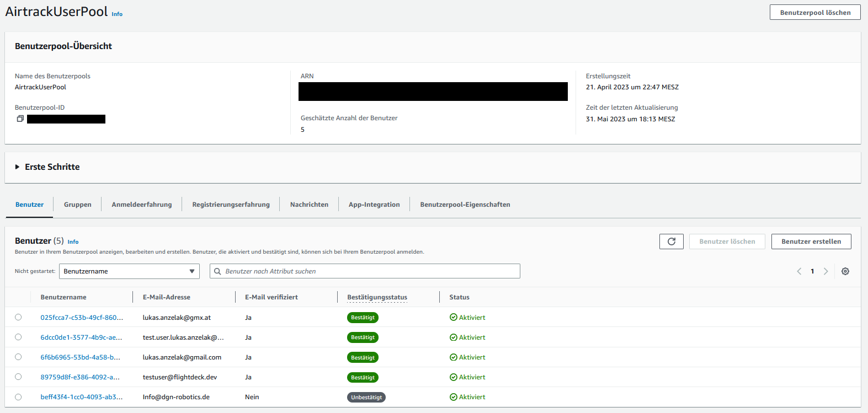The image size is (868, 413).
Task: Open user link beff43f4-1cc0-4093-ab3…
Action: pos(82,397)
